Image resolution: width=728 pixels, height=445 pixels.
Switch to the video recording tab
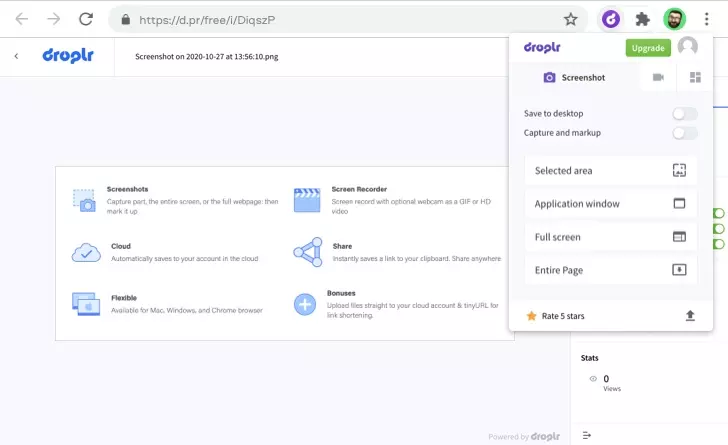tap(658, 77)
